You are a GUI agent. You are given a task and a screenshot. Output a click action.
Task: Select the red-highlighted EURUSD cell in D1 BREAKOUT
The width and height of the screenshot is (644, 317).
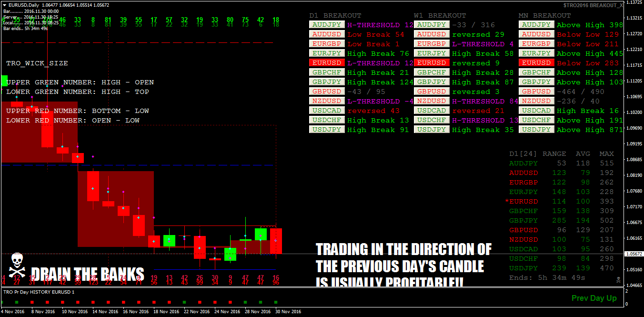(327, 62)
